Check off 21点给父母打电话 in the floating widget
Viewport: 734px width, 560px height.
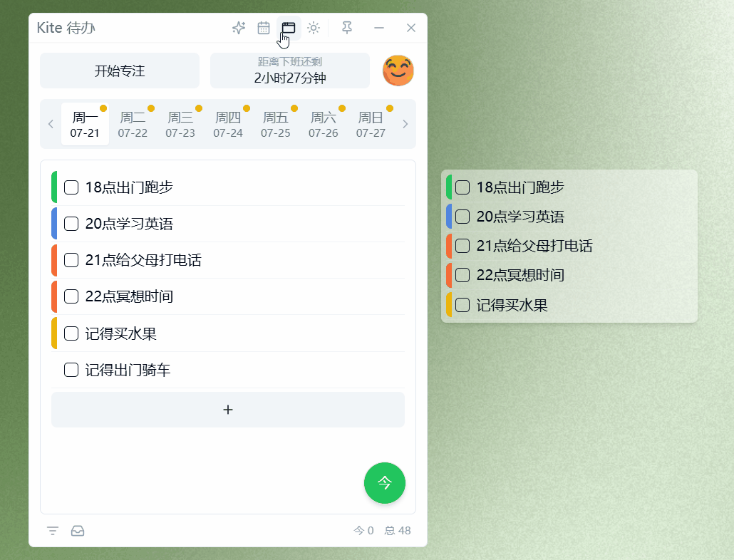462,246
